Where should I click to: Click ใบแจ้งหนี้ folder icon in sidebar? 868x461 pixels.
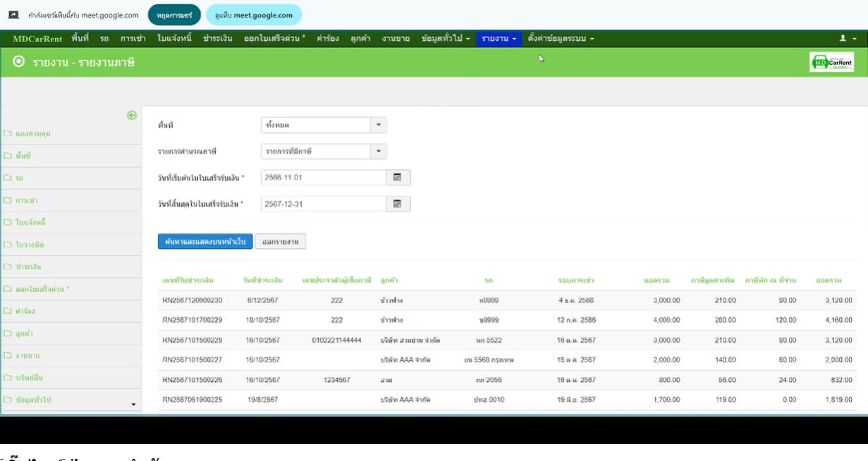coord(7,223)
